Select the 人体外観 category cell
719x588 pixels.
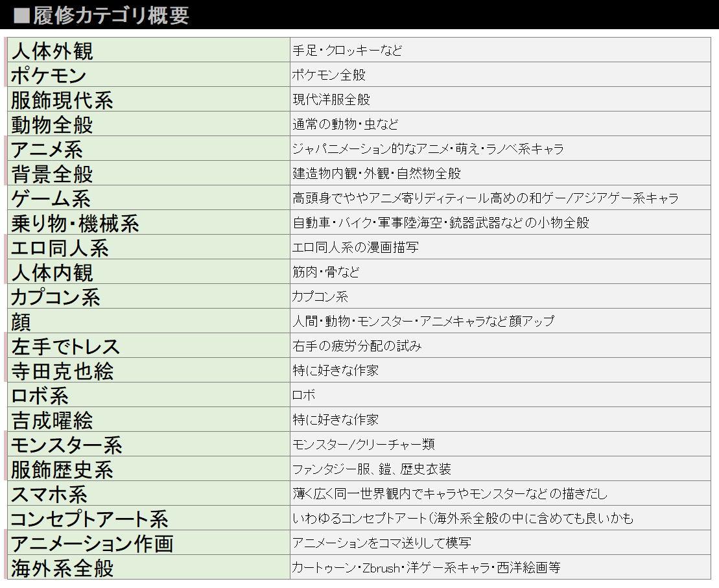[148, 50]
